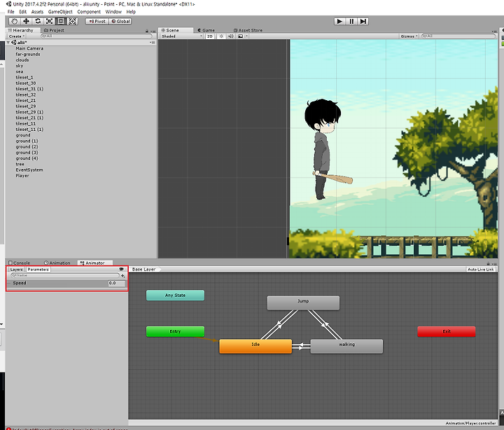Open the GameObject menu

[60, 12]
